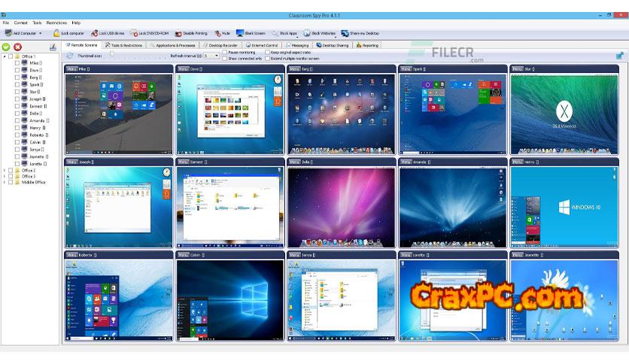
Task: Expand the Office 3 tree group
Action: (5, 177)
